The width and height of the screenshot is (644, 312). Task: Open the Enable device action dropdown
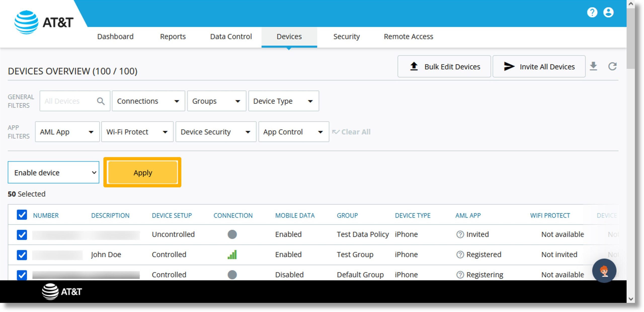click(x=53, y=172)
